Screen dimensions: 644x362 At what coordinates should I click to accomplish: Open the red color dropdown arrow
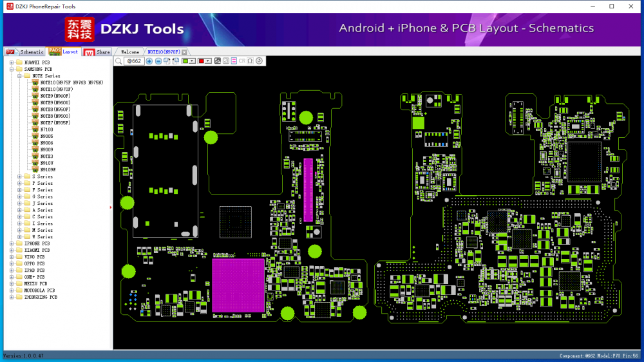click(209, 61)
